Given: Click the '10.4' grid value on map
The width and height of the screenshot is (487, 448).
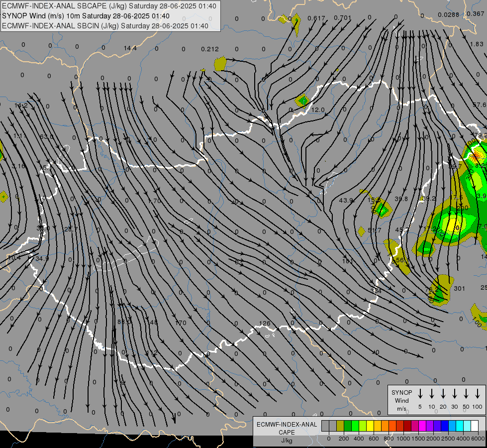Looking at the screenshot, I should click(x=14, y=257).
